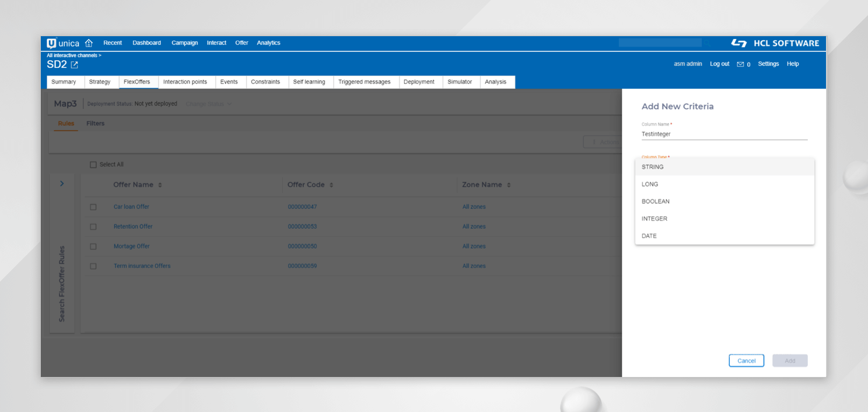Expand the Search FlexOffer Rules chevron
Image resolution: width=868 pixels, height=412 pixels.
pyautogui.click(x=62, y=184)
